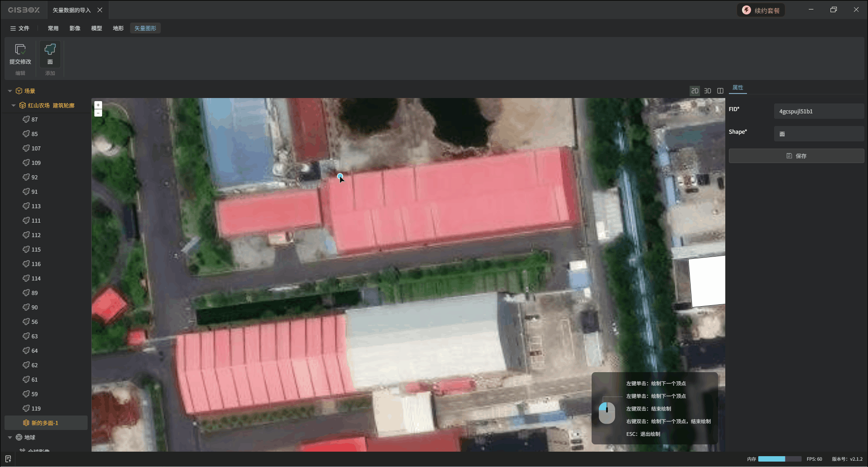Switch the map to 2D view
868x467 pixels.
coord(695,91)
